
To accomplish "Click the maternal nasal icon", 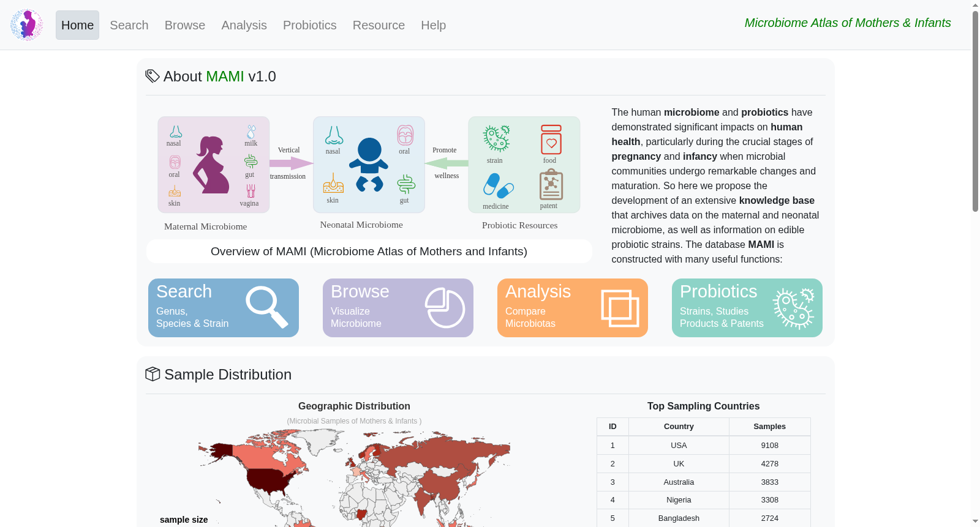I will point(176,132).
